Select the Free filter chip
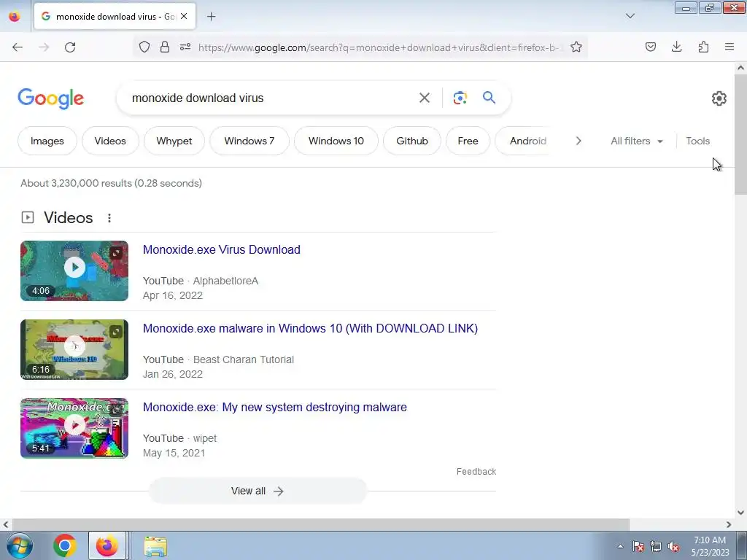The height and width of the screenshot is (560, 747). click(x=468, y=141)
